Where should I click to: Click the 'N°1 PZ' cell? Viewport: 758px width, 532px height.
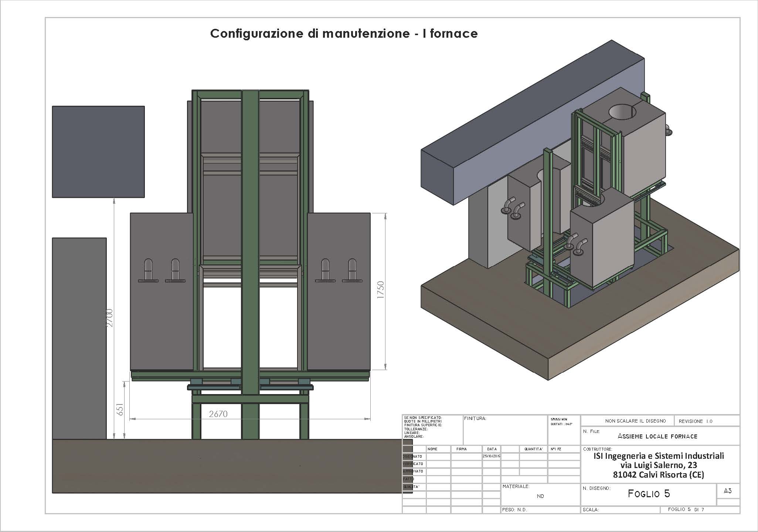click(x=556, y=449)
